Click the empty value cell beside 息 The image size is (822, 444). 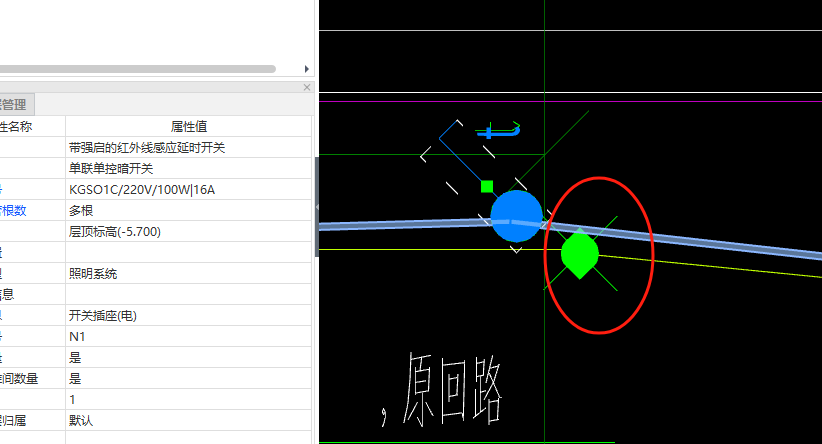point(189,295)
